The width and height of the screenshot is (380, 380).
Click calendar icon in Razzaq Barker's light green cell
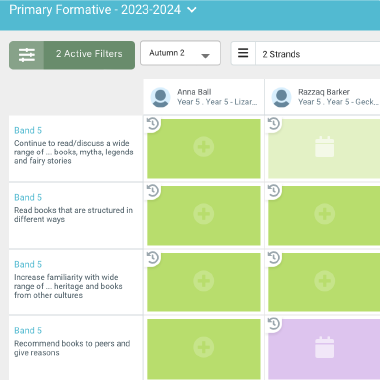pyautogui.click(x=325, y=147)
